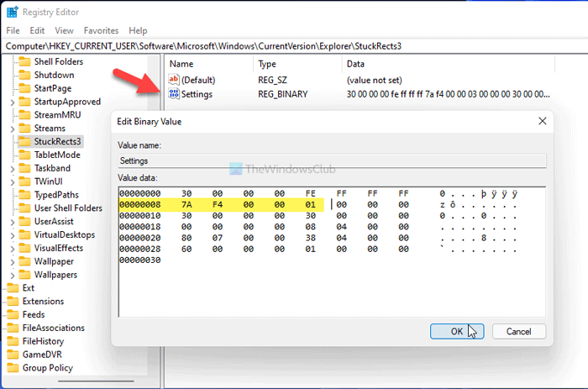Click the 38 byte in row 00000020

tap(311, 238)
